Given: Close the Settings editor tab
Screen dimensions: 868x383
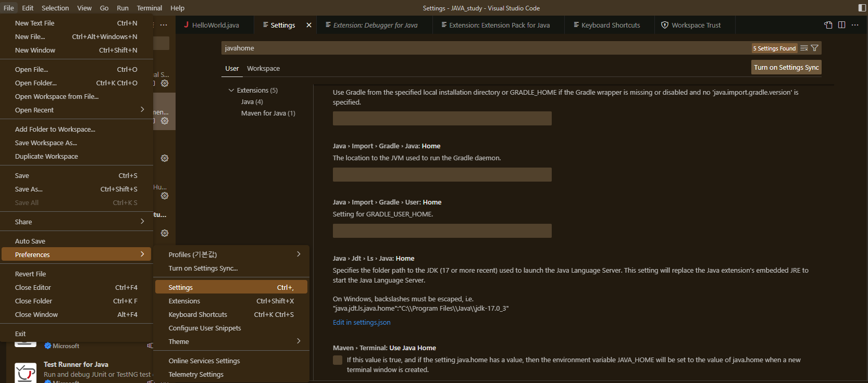Looking at the screenshot, I should 309,25.
